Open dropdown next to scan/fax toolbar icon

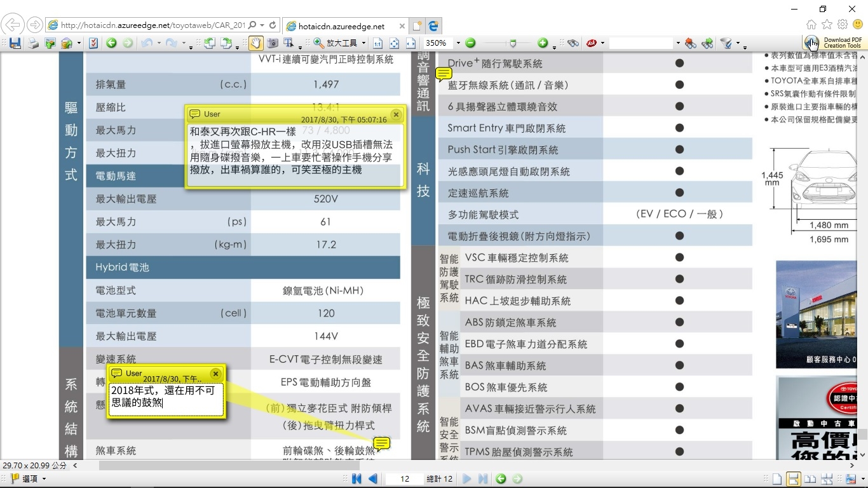(x=79, y=43)
